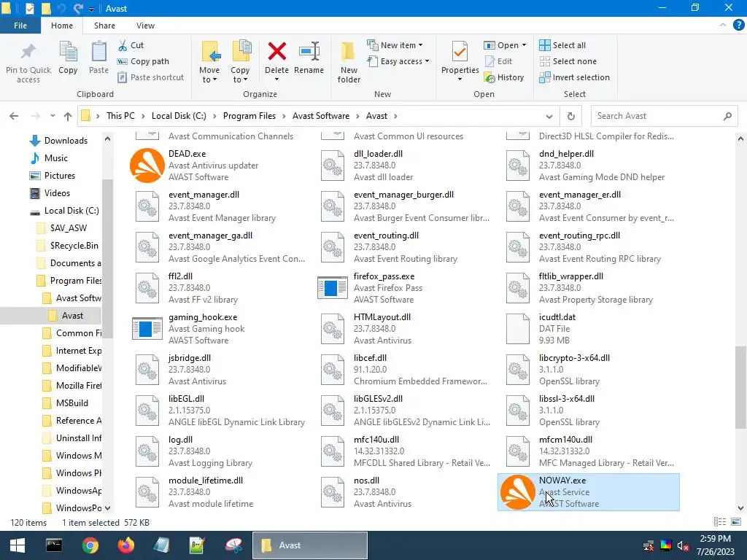
Task: Click the navigation pane scroll-down arrow
Action: click(x=108, y=508)
